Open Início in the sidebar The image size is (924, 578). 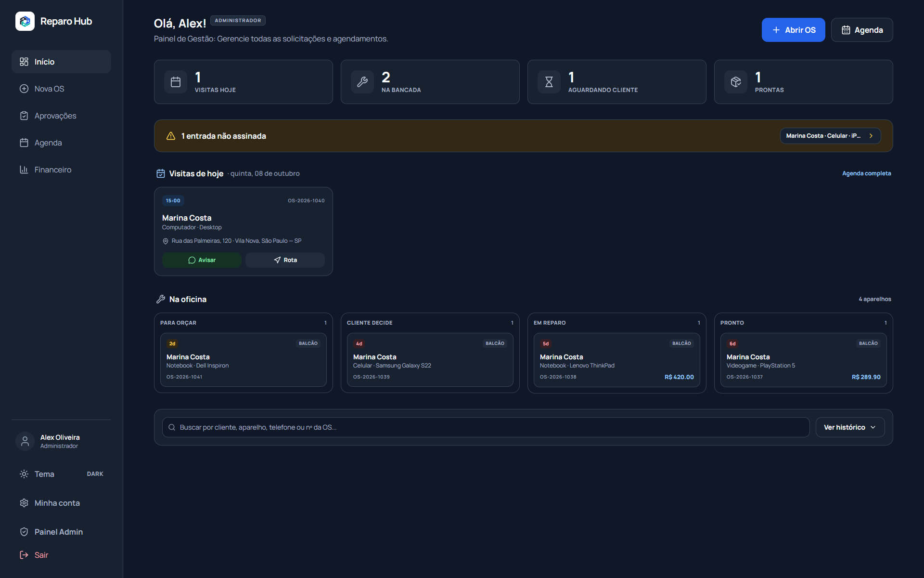coord(61,62)
